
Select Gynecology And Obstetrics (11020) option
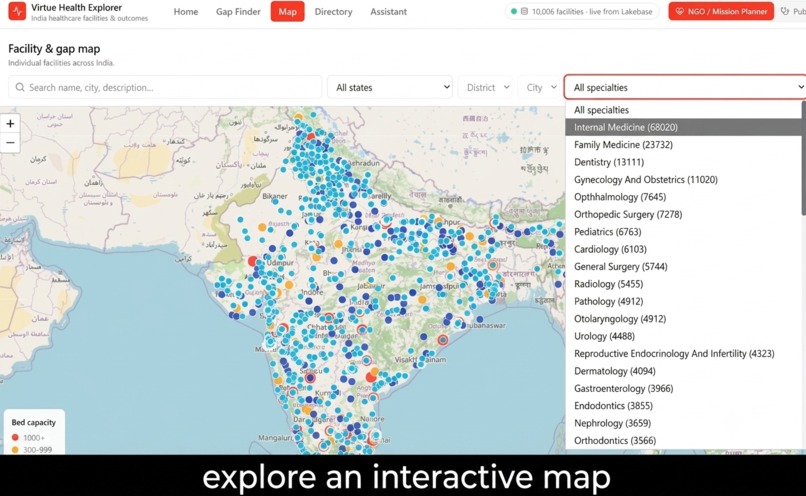point(683,179)
